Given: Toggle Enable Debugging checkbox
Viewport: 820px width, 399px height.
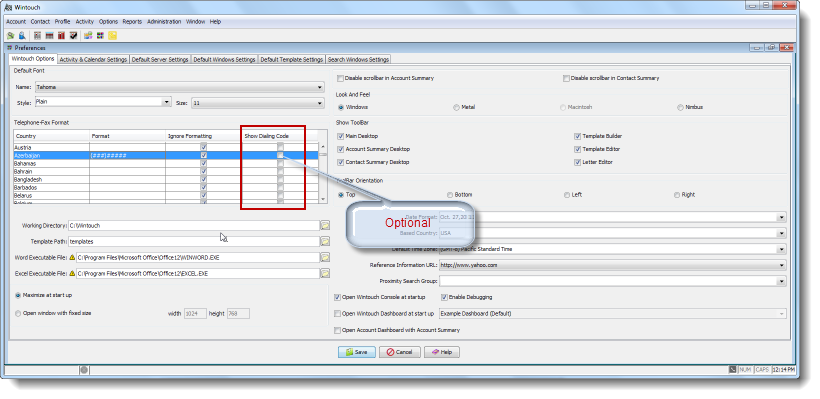Looking at the screenshot, I should (444, 297).
